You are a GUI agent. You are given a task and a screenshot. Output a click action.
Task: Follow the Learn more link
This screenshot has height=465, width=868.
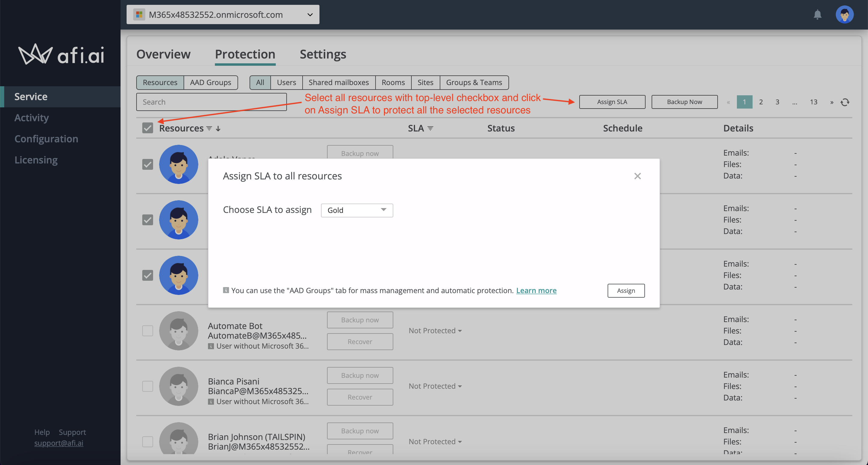[x=536, y=290]
